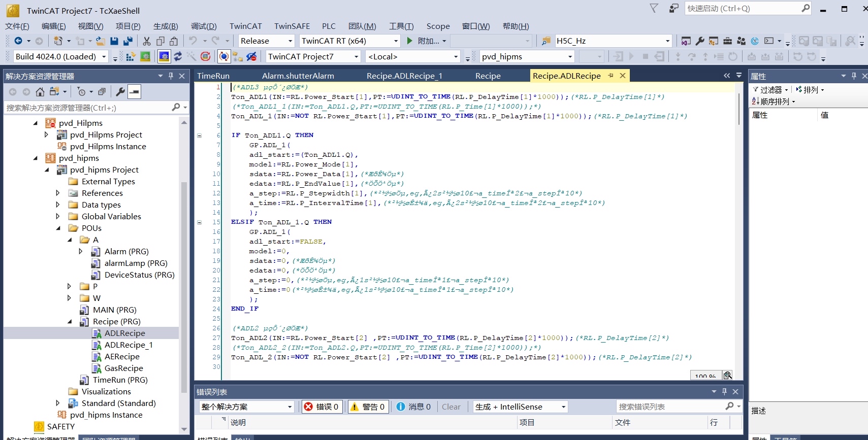Switch to the TimeRun editor tab
This screenshot has height=440, width=868.
pyautogui.click(x=213, y=76)
